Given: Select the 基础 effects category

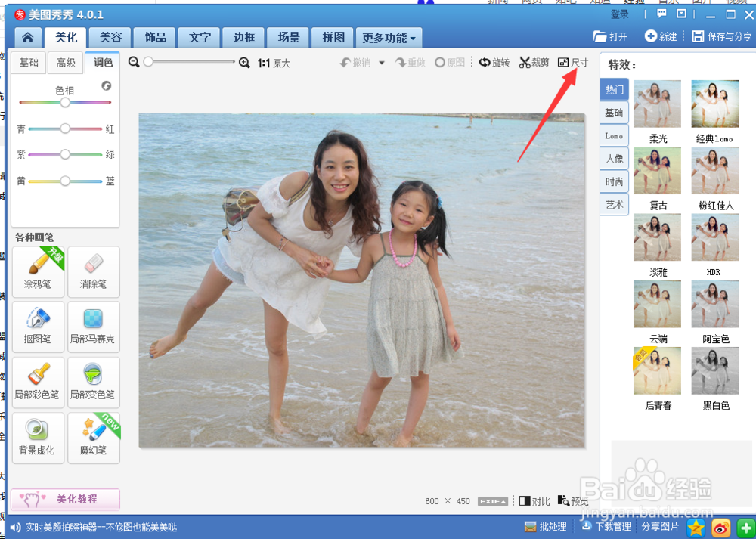Looking at the screenshot, I should tap(614, 113).
